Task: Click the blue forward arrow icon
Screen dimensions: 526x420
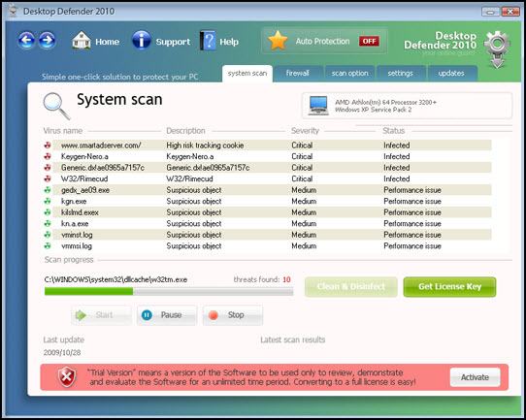Action: (x=48, y=41)
